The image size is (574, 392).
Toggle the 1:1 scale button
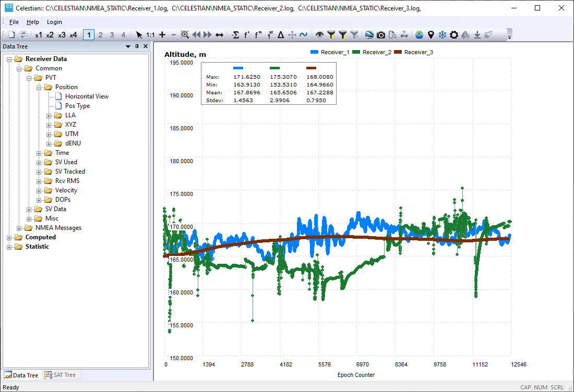pyautogui.click(x=150, y=35)
